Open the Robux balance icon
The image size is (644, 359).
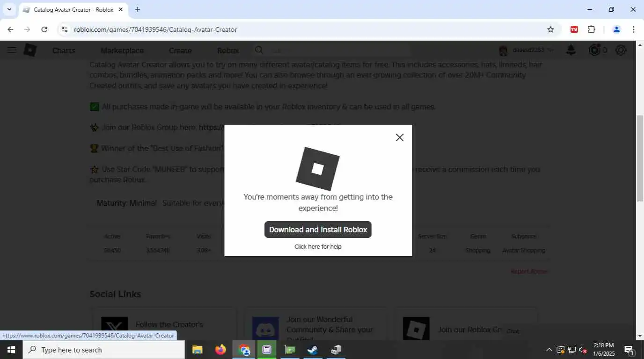coord(594,50)
